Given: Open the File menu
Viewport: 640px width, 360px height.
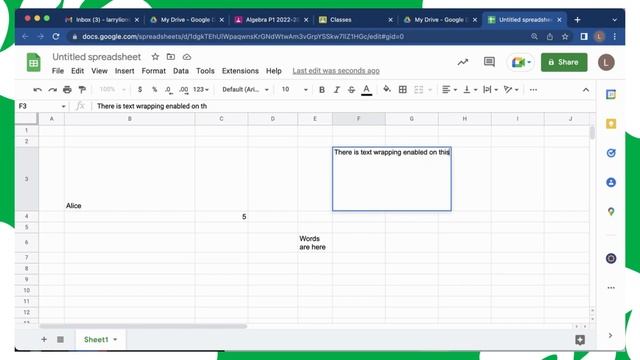Looking at the screenshot, I should tap(58, 71).
